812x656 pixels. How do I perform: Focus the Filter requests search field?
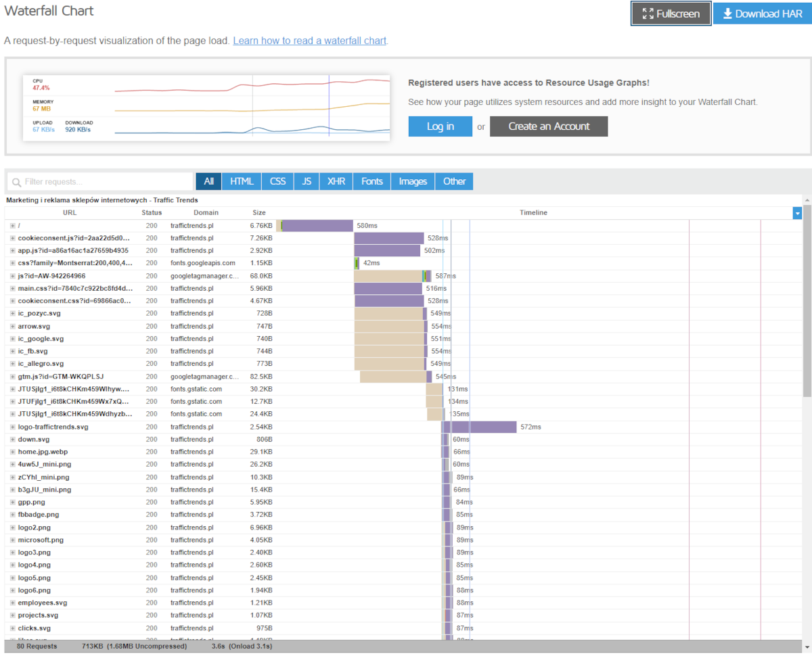coord(100,181)
